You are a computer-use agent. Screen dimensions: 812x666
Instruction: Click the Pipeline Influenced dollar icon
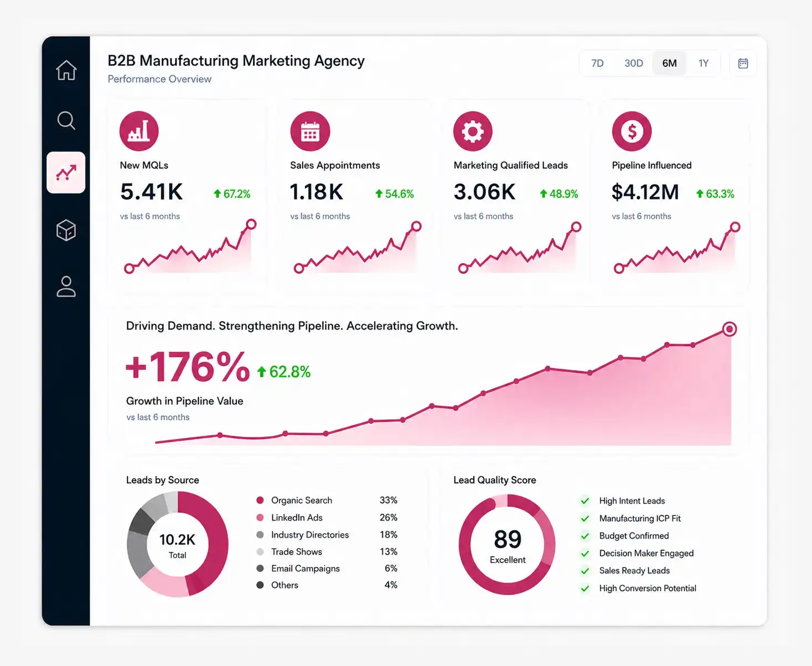(632, 131)
